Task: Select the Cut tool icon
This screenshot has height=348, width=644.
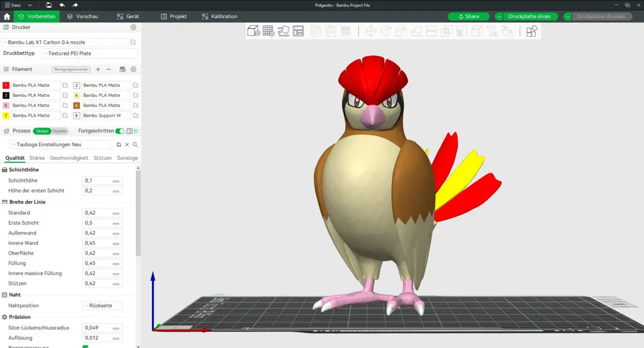Action: pyautogui.click(x=431, y=31)
